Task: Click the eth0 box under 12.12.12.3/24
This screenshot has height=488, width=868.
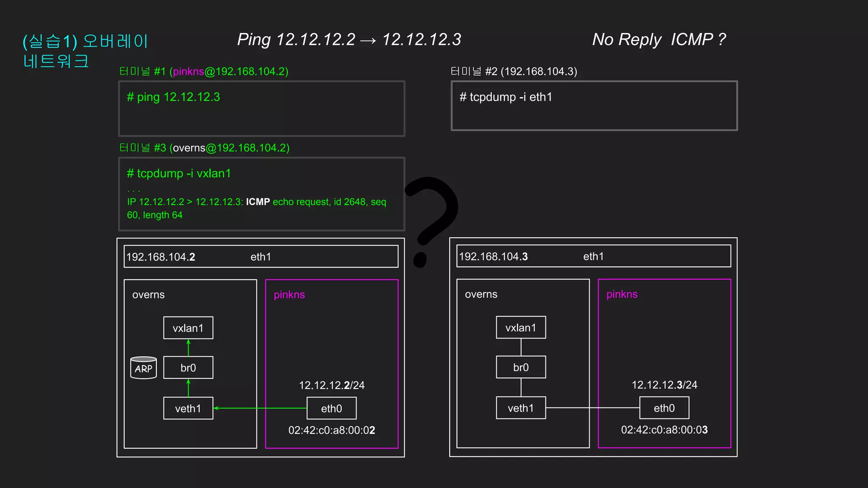Action: [x=664, y=408]
